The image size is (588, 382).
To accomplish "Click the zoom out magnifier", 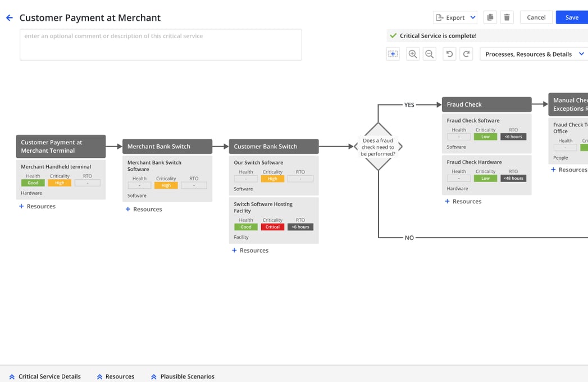I will pyautogui.click(x=430, y=54).
